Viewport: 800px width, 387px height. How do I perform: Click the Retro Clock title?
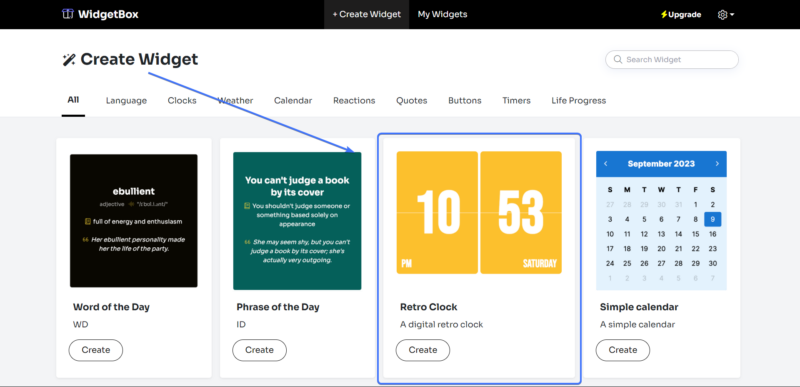tap(429, 307)
